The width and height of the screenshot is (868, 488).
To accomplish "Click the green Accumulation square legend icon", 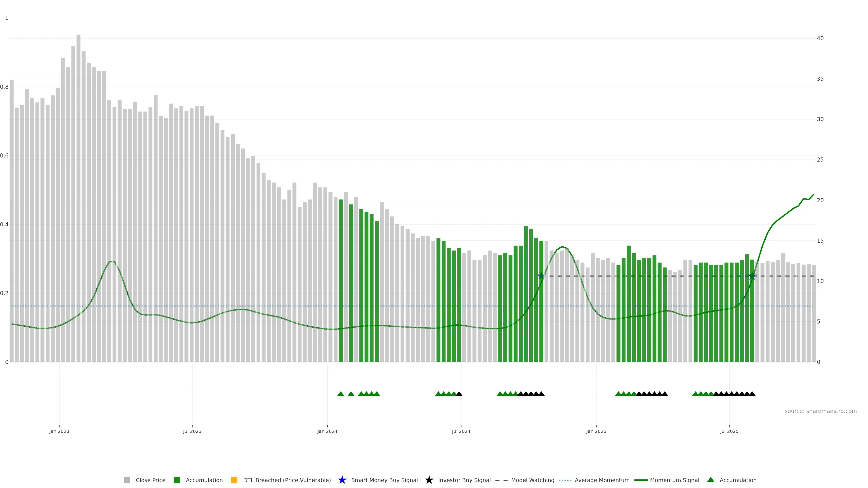I will pos(177,480).
